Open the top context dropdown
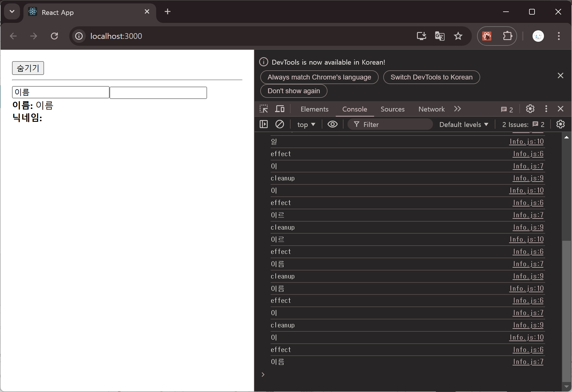 point(306,125)
